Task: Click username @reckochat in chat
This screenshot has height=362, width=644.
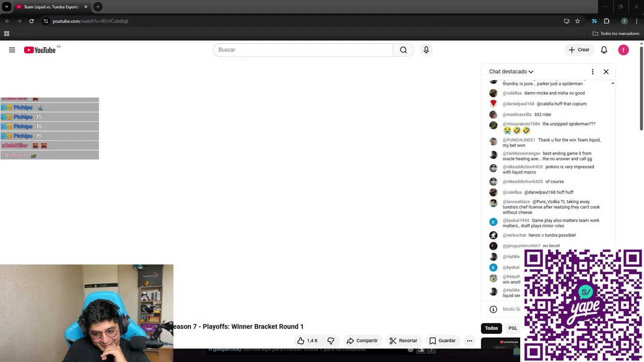Action: click(514, 235)
